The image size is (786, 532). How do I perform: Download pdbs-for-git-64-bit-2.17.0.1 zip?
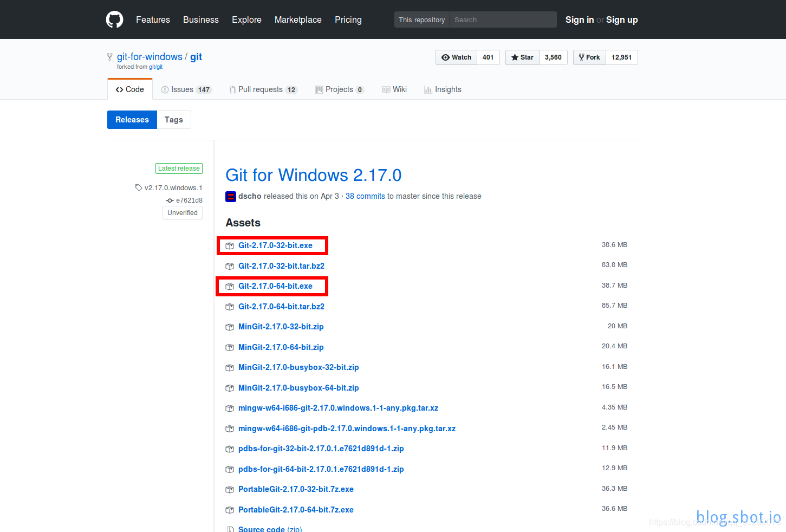[x=321, y=469]
